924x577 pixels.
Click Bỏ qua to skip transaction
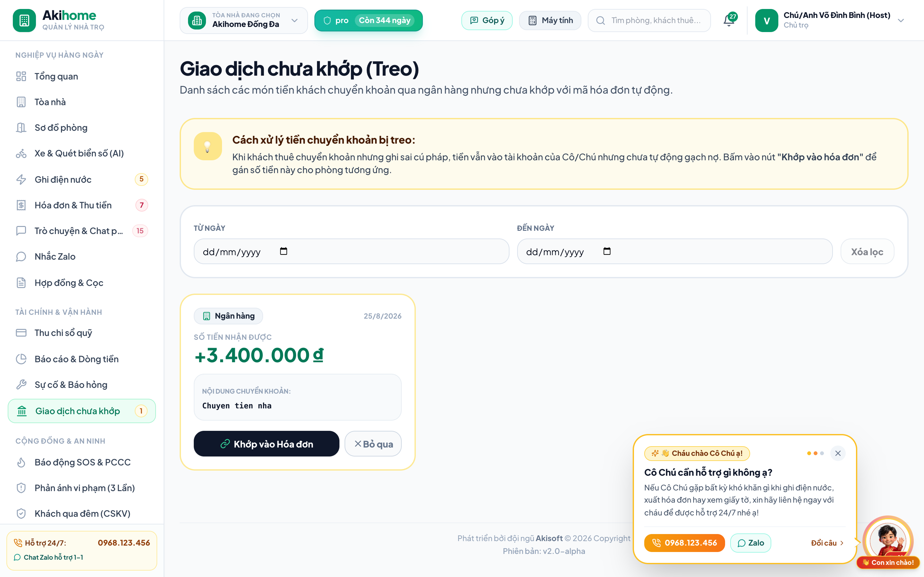373,444
